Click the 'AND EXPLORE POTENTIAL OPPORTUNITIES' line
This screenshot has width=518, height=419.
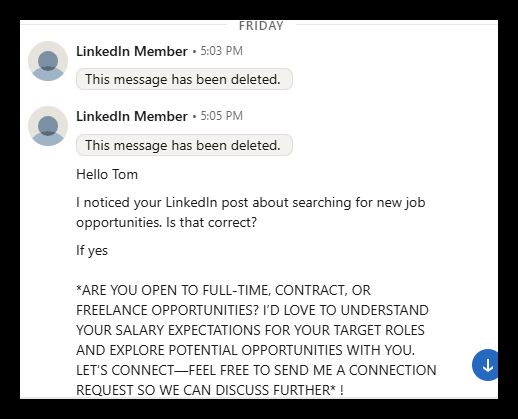pyautogui.click(x=246, y=350)
